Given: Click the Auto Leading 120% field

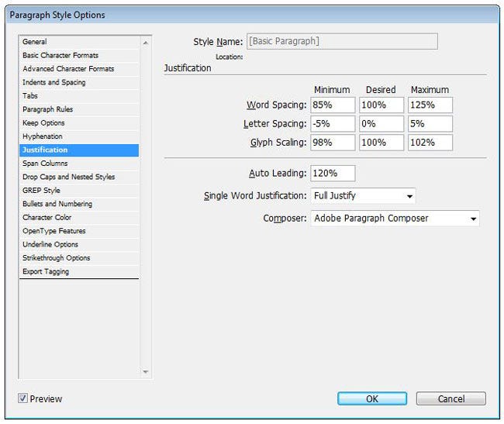Looking at the screenshot, I should tap(333, 174).
